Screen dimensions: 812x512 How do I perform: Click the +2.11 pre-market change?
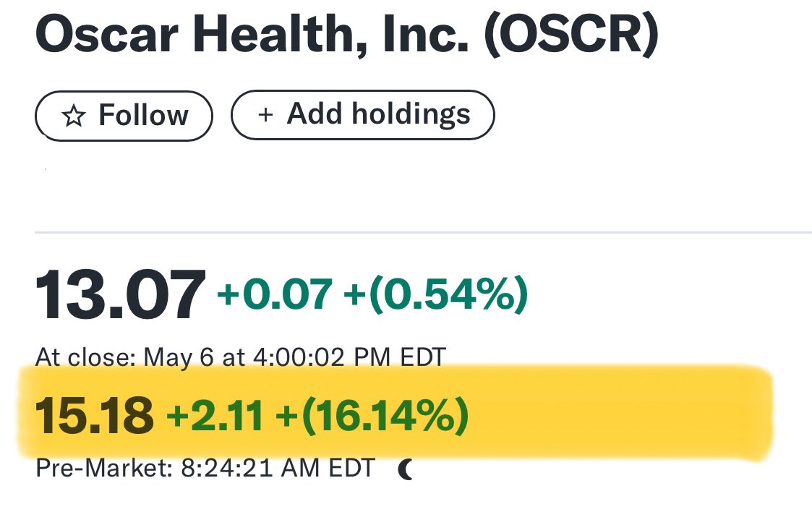coord(215,417)
